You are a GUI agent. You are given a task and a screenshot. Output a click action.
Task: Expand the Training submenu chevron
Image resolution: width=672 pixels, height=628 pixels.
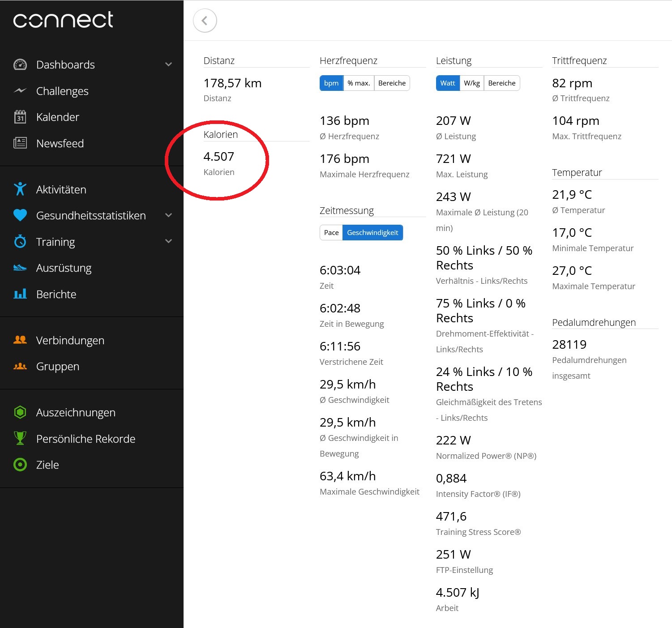[x=169, y=242]
